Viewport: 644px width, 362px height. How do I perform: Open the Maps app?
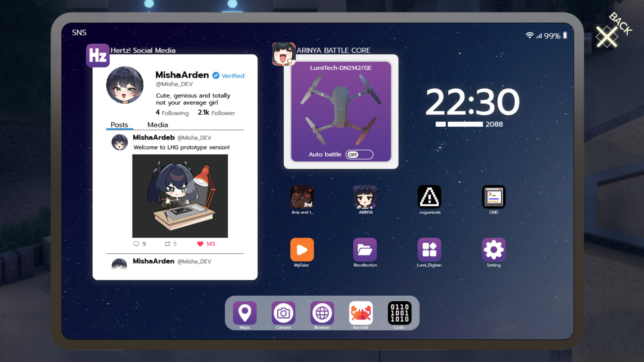pyautogui.click(x=245, y=312)
